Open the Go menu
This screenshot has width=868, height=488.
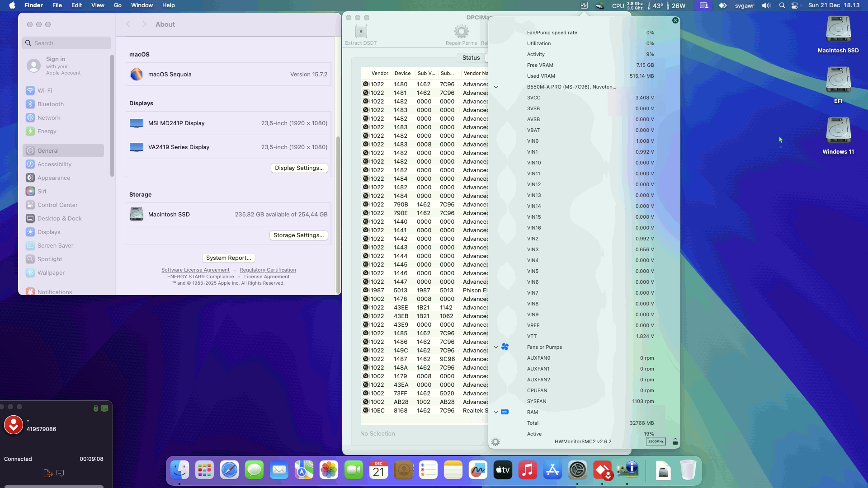pos(118,5)
